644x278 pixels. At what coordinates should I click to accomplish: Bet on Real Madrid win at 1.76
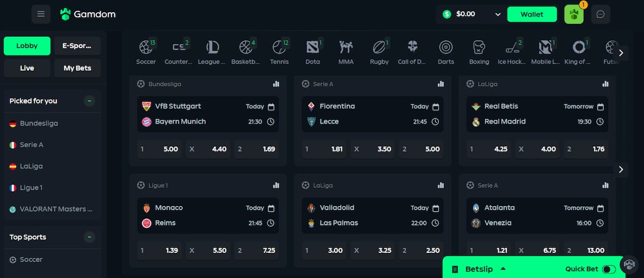pos(586,149)
